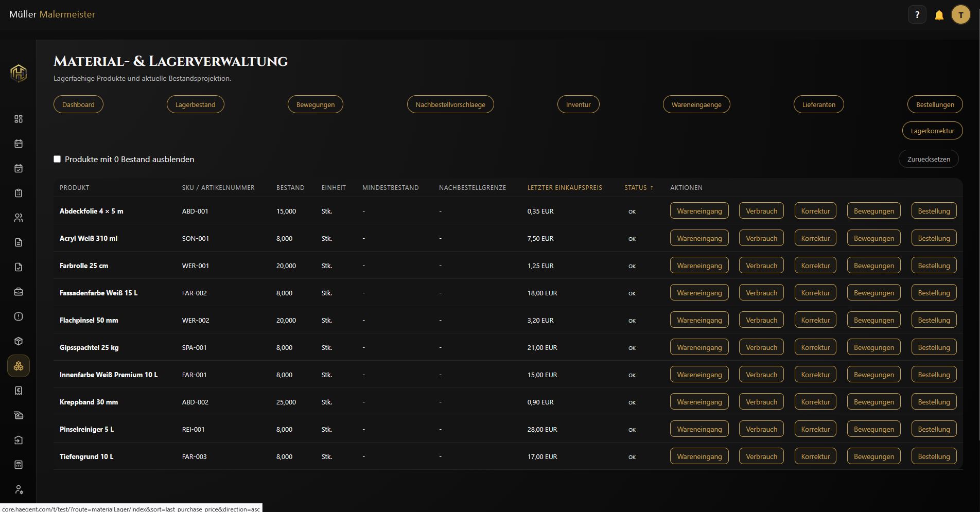Open the Wareneingaenge tab
Viewport: 980px width, 512px height.
(696, 104)
